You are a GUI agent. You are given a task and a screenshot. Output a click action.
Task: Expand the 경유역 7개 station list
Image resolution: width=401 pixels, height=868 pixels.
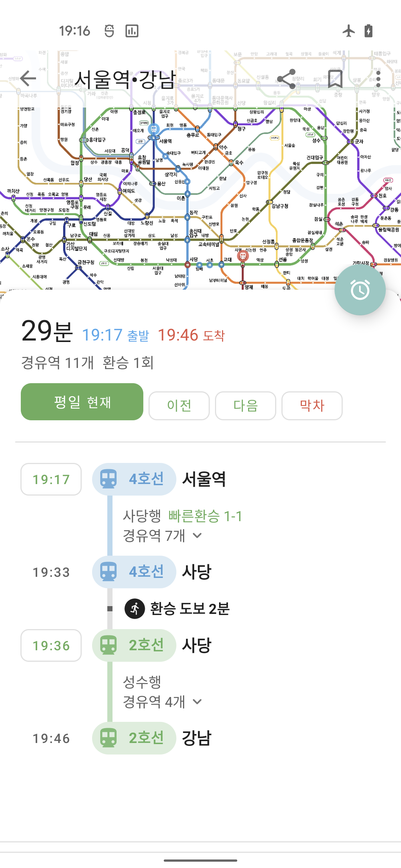(x=162, y=536)
